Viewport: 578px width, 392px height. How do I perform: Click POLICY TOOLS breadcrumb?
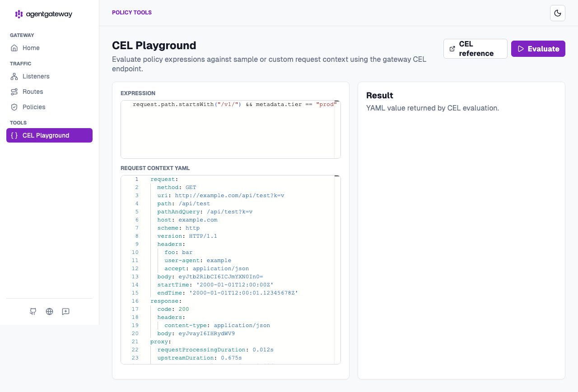(x=132, y=13)
